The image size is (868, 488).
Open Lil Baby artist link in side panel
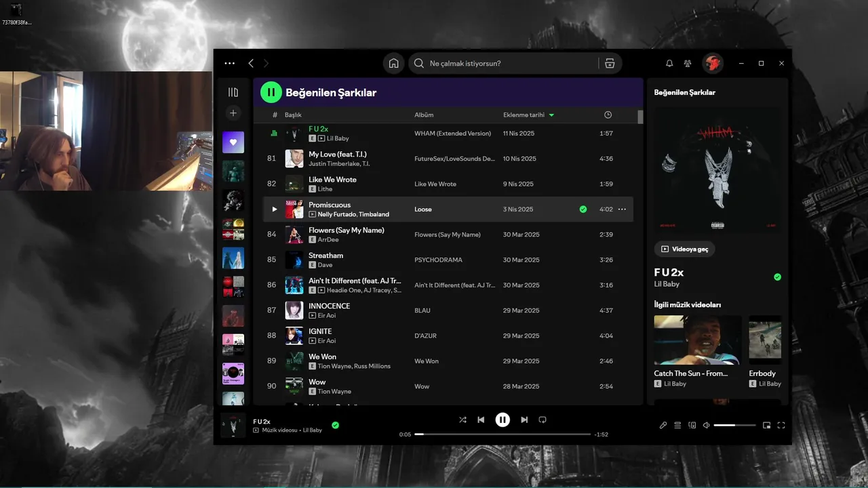[667, 283]
